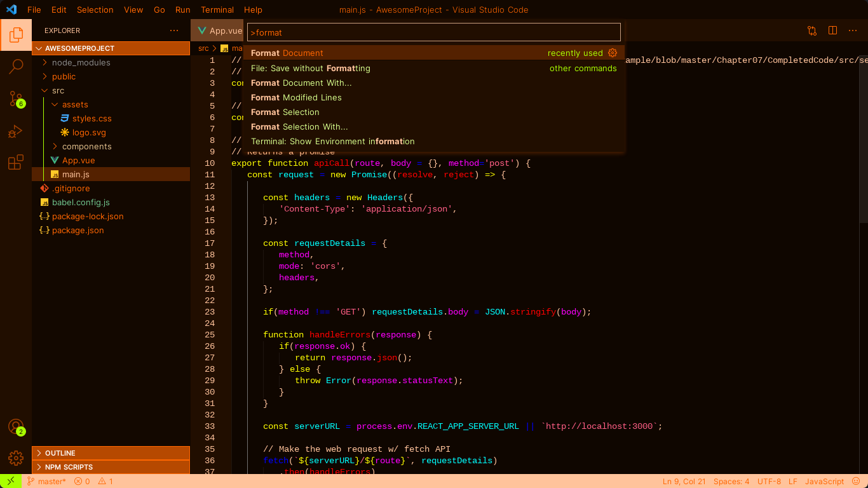Open the View menu
Image resolution: width=868 pixels, height=488 pixels.
pyautogui.click(x=133, y=10)
